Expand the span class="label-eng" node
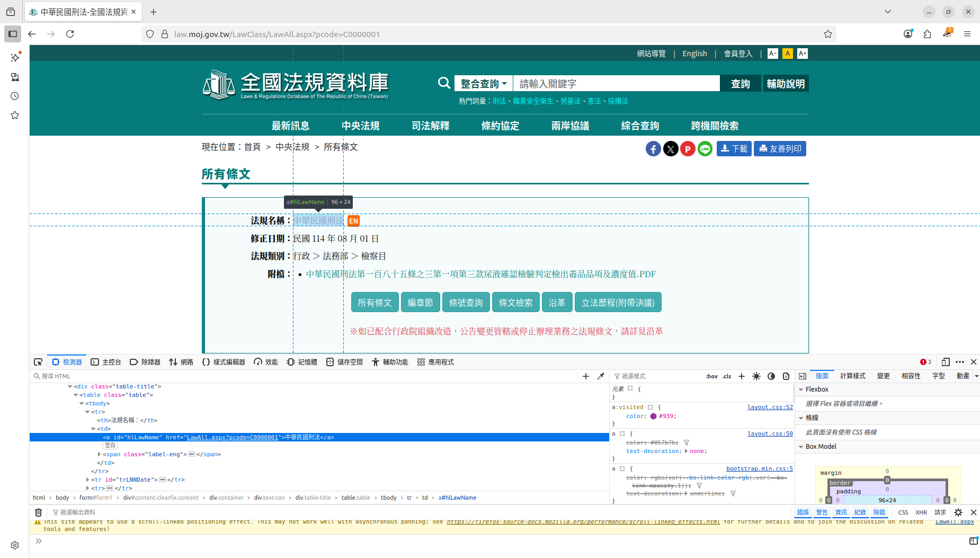 click(x=99, y=454)
